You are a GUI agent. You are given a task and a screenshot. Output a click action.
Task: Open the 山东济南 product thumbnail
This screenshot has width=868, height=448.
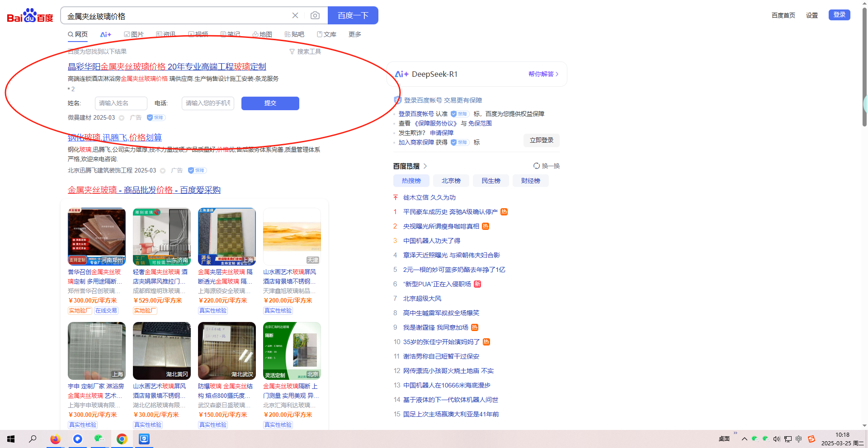pos(162,237)
